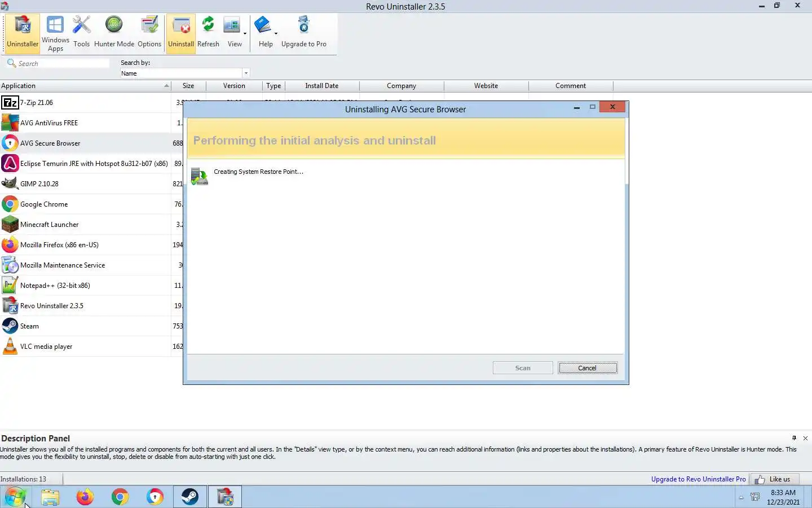Open Windows Apps in the toolbar
The width and height of the screenshot is (812, 508).
(x=55, y=33)
